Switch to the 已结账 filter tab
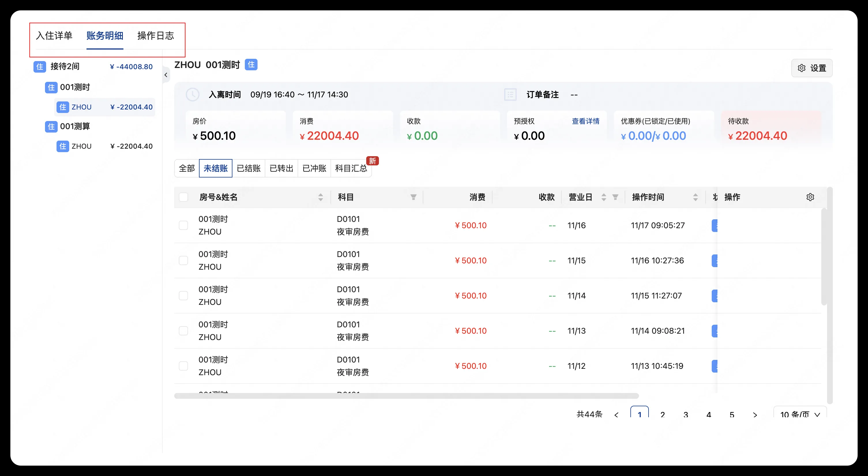Viewport: 868px width, 476px height. tap(249, 168)
